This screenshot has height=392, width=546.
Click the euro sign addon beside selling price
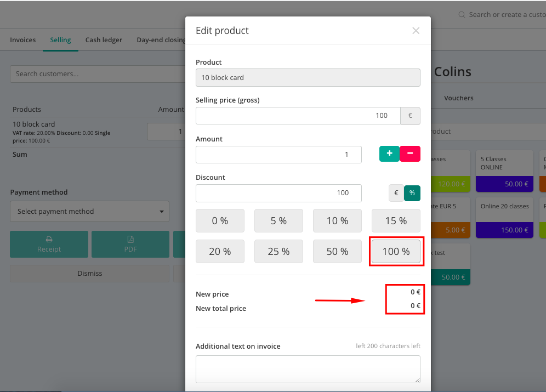pyautogui.click(x=410, y=116)
